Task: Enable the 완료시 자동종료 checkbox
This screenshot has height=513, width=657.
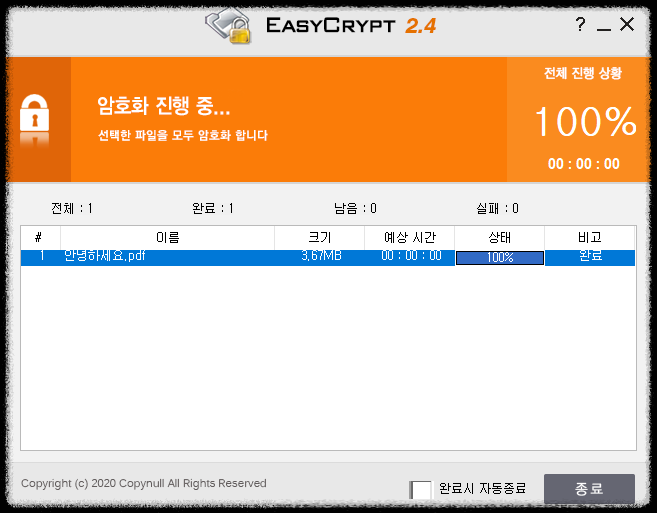Action: (420, 490)
